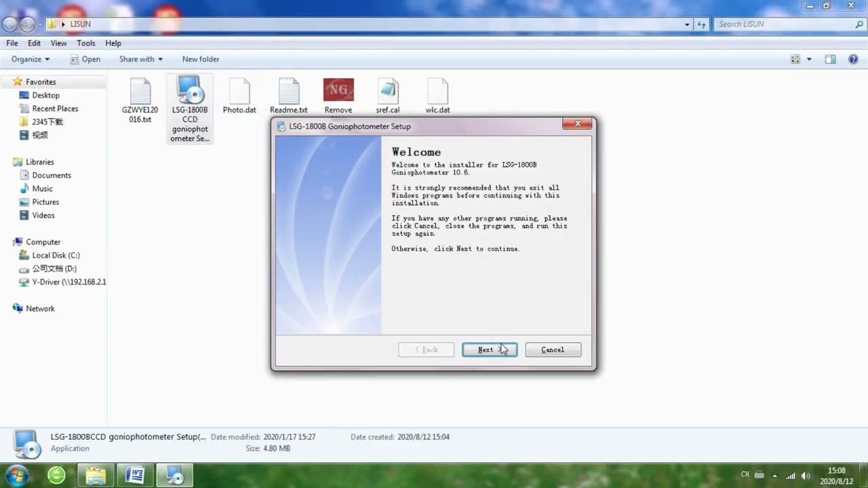
Task: Open Recent Places in the navigation pane
Action: point(55,108)
